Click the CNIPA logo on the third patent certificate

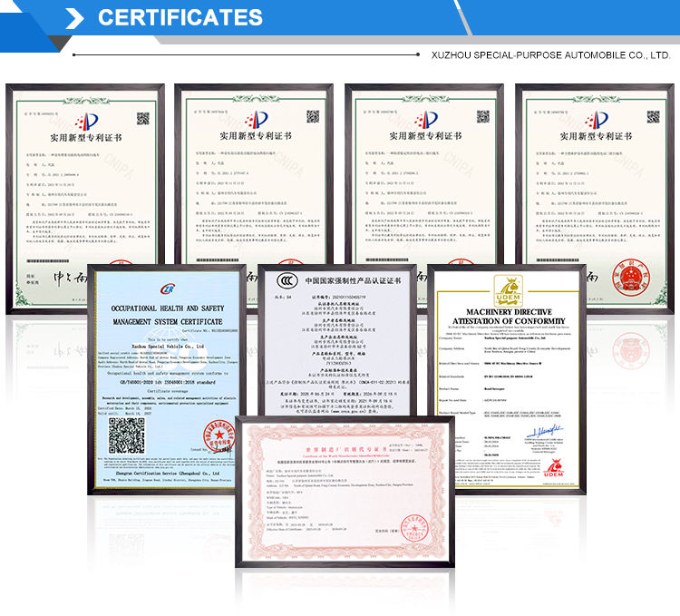pos(426,120)
